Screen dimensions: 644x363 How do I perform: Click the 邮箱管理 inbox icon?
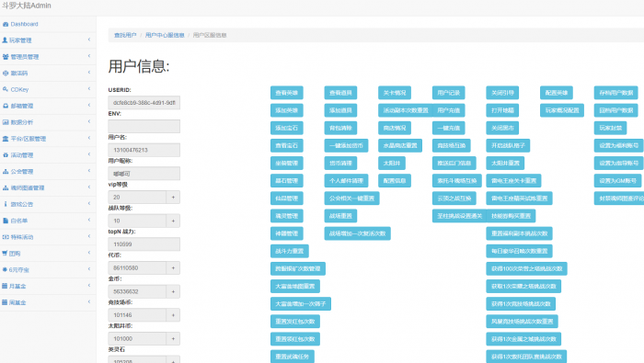coord(6,106)
